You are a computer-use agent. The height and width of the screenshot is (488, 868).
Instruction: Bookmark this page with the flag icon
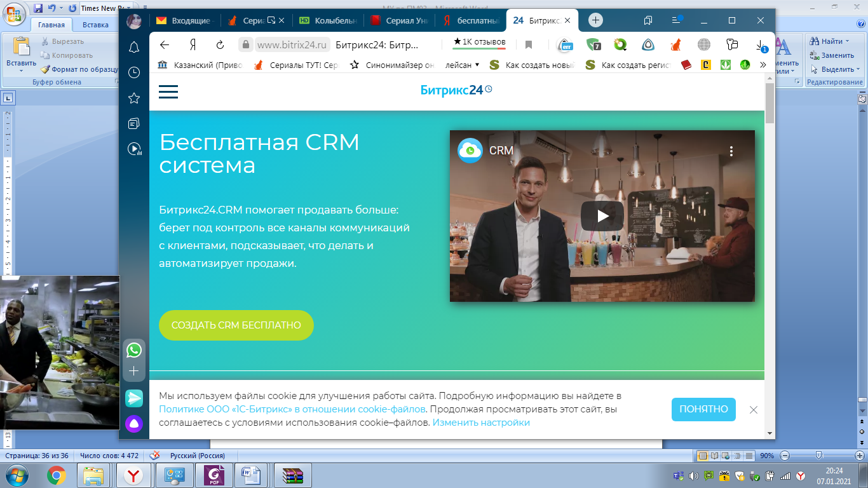[529, 44]
